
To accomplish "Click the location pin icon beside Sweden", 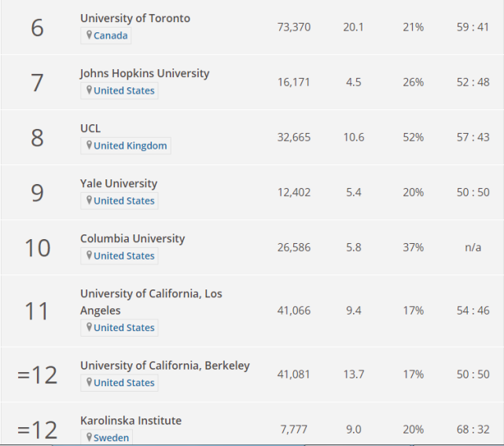I will click(90, 437).
